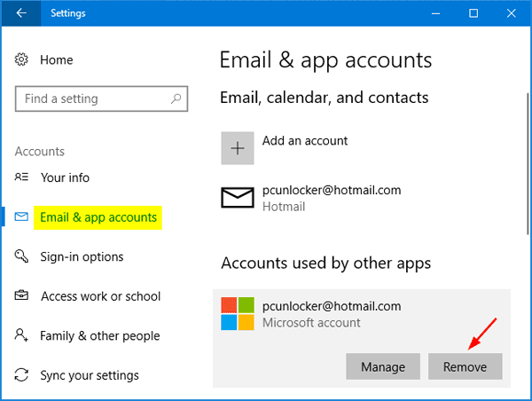532x401 pixels.
Task: Click the Sync your settings arrows icon
Action: pos(21,375)
